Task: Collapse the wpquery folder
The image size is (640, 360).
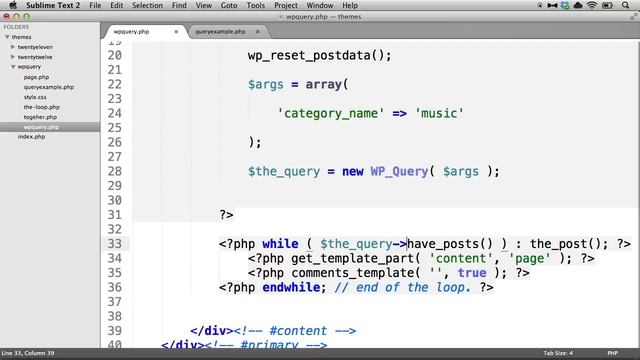Action: point(13,67)
